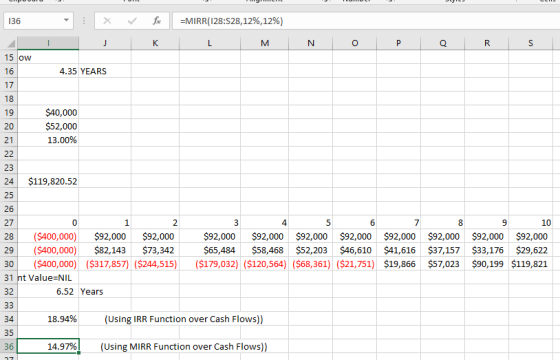Select column Q header
The image size is (560, 360).
click(442, 43)
